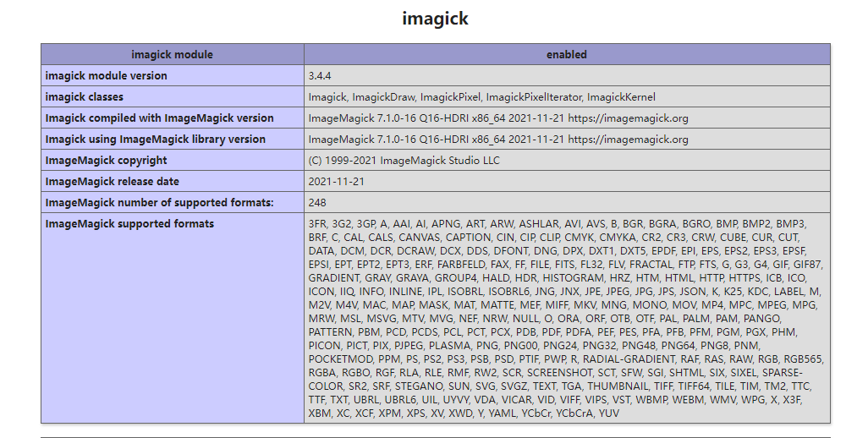
Task: Click the version value '3.4.4'
Action: (320, 76)
